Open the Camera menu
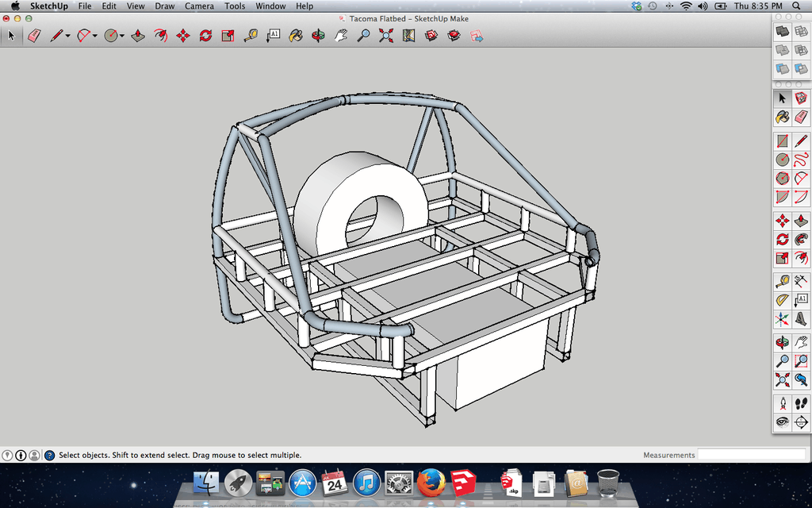Viewport: 812px width, 508px height. tap(199, 6)
